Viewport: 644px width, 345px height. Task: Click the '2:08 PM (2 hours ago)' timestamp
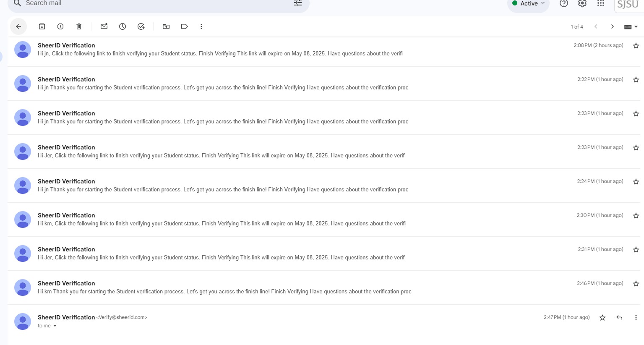pyautogui.click(x=598, y=45)
